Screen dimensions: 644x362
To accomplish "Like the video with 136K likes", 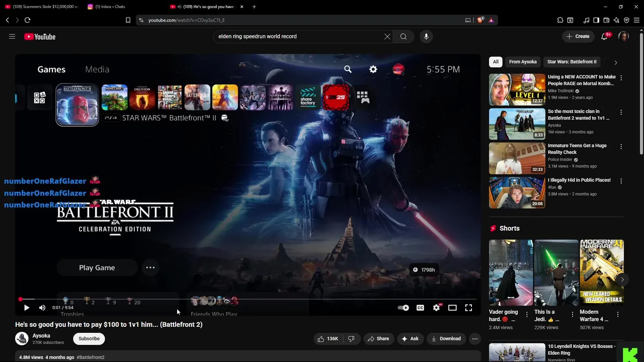I will pos(328,339).
